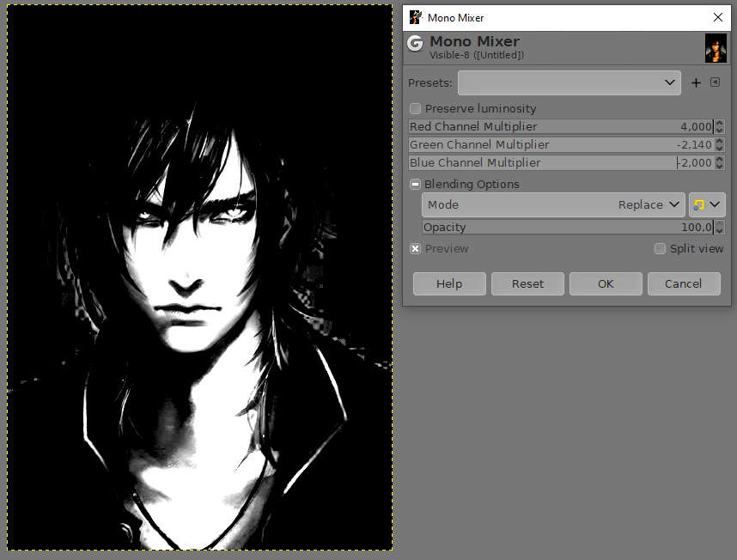Viewport: 737px width, 560px height.
Task: Close the Mono Mixer dialog window
Action: click(718, 17)
